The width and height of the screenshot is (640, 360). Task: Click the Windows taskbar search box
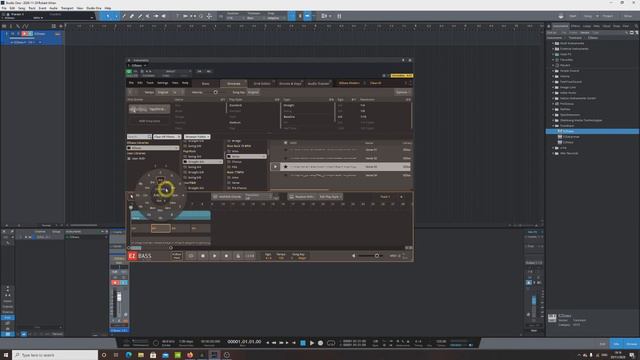click(55, 355)
